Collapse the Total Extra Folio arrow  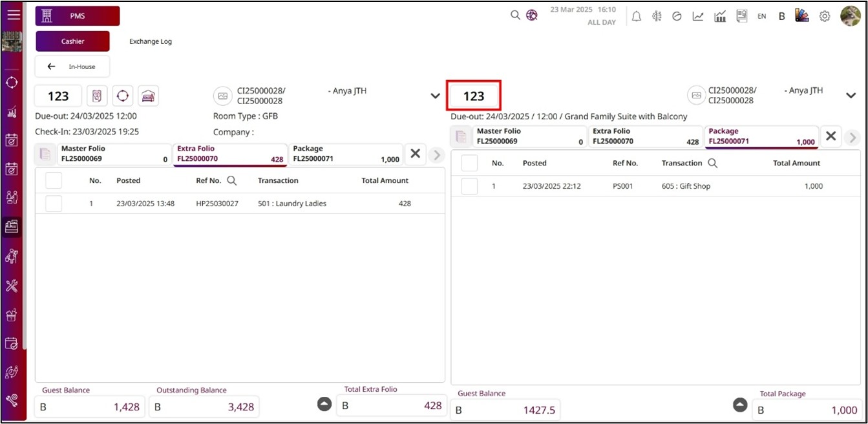tap(324, 405)
